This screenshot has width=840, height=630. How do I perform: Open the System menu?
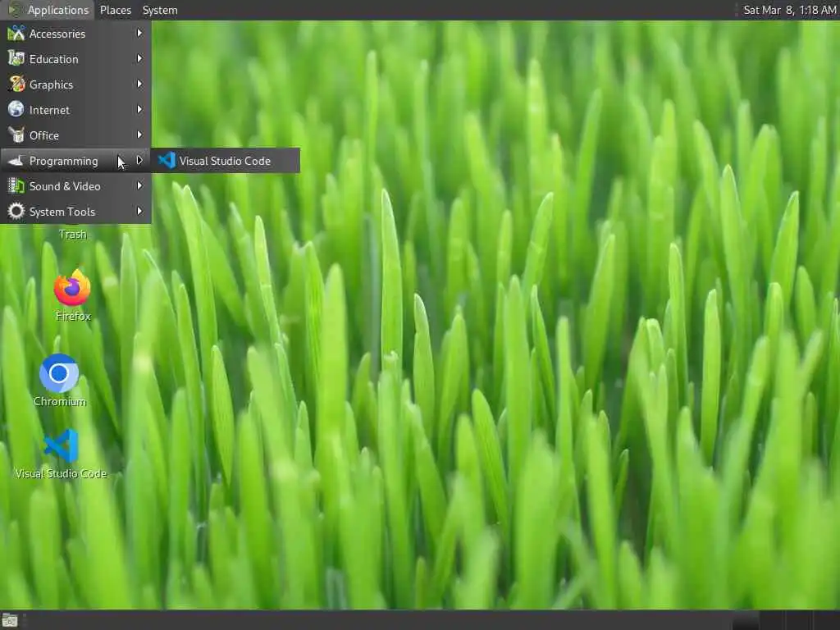(160, 10)
